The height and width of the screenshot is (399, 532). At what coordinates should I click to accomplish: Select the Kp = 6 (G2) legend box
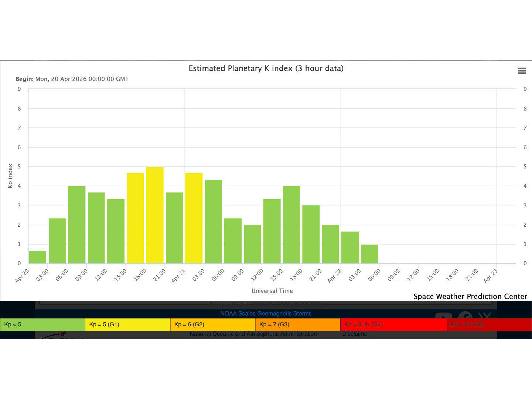(x=212, y=324)
